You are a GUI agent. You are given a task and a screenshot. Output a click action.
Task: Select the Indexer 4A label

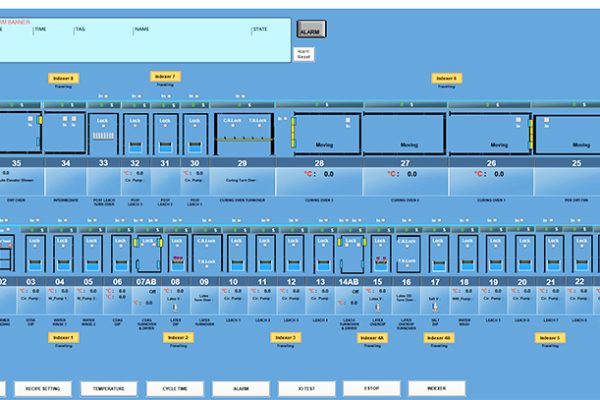[x=372, y=338]
